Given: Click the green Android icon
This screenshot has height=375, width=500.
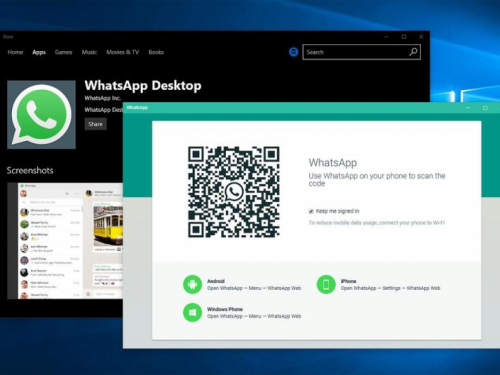Looking at the screenshot, I should (x=193, y=284).
